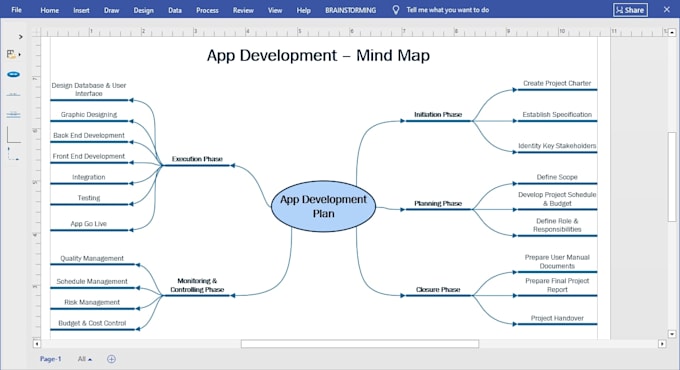
Task: Click the vertical scrollbar down arrow
Action: 672,334
